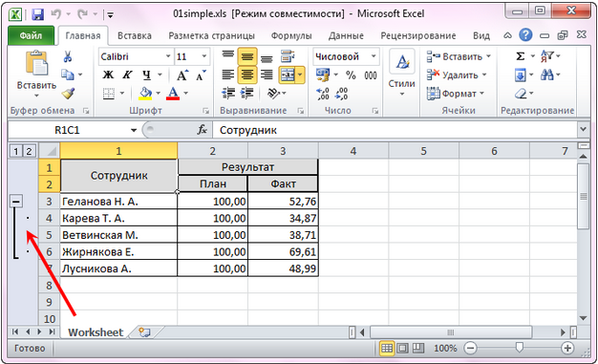Click insert function fx button
The image size is (598, 364).
[x=203, y=130]
